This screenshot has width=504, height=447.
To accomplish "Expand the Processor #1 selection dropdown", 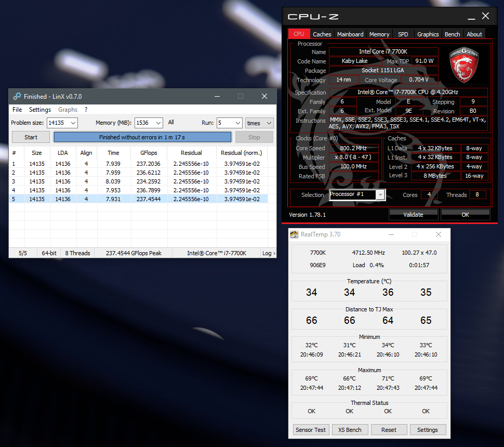I will click(380, 194).
